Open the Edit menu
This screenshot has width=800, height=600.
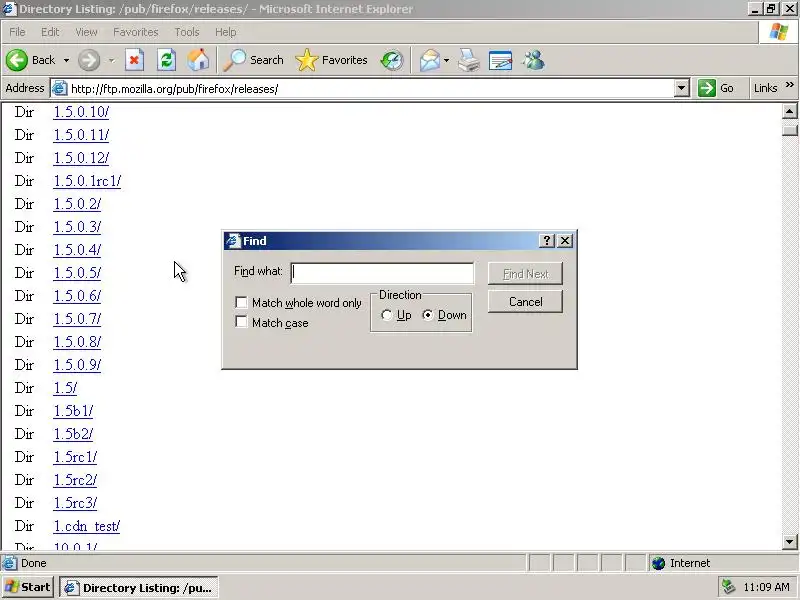pos(50,32)
